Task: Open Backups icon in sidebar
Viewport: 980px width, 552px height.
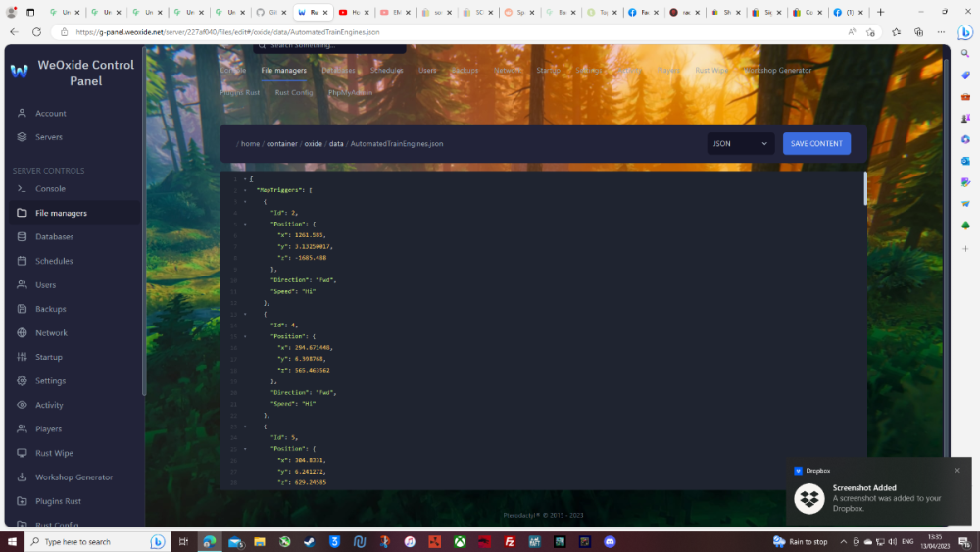Action: 22,309
